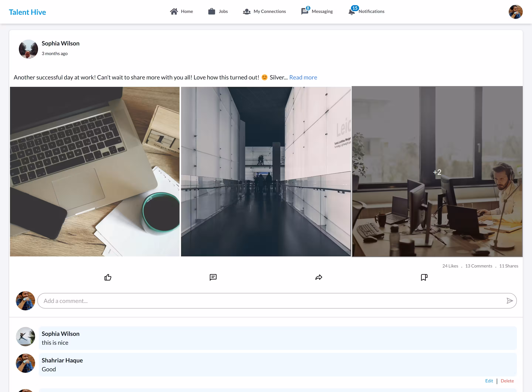Open profile avatar in top navigation
The image size is (532, 392).
pos(515,12)
